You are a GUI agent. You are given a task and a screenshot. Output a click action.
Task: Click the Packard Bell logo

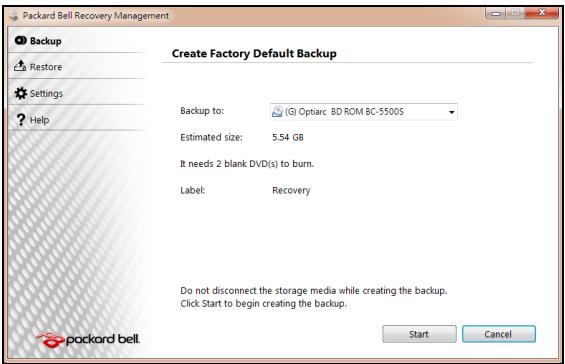(88, 339)
